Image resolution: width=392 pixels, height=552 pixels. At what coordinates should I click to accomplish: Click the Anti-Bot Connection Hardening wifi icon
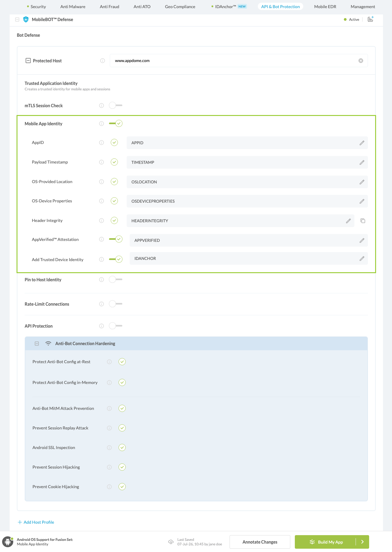click(x=48, y=344)
